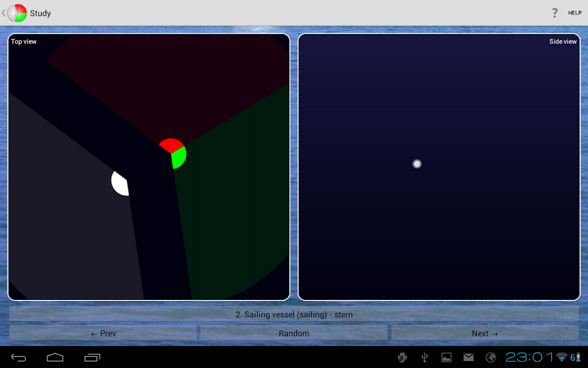Viewport: 588px width, 368px height.
Task: Click the white stern light in Top view
Action: (119, 183)
